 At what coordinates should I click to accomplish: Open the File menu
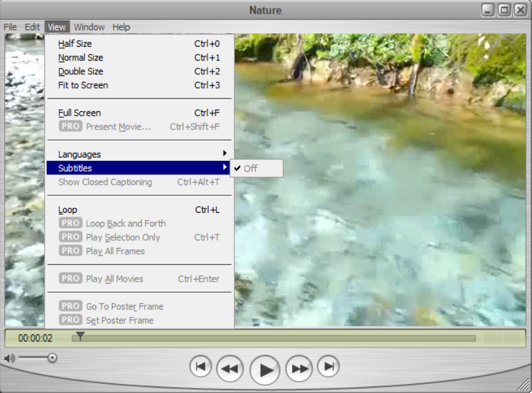(x=10, y=27)
